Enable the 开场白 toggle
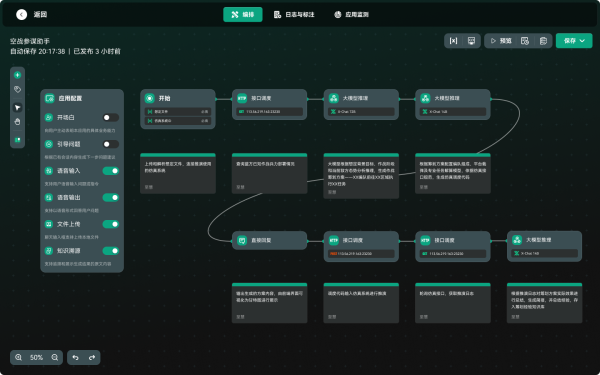600x375 pixels. [x=111, y=117]
